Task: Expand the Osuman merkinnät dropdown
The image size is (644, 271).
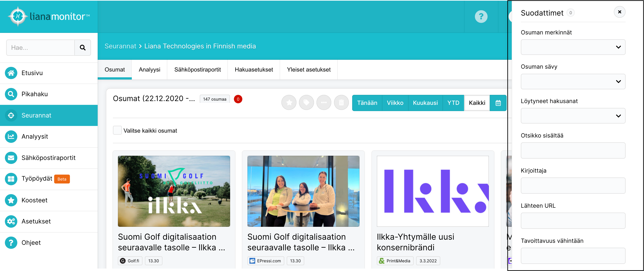Action: click(573, 47)
